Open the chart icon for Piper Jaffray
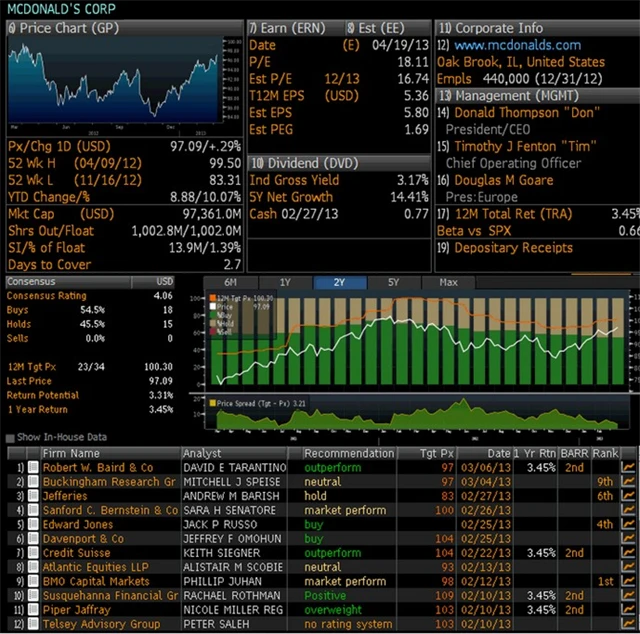The image size is (640, 634). pos(631,610)
